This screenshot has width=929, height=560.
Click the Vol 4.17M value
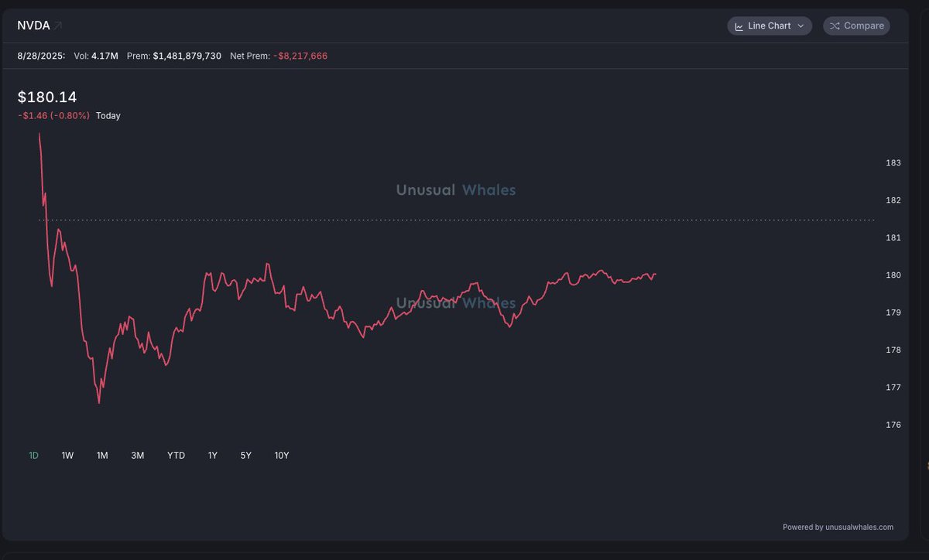coord(105,56)
